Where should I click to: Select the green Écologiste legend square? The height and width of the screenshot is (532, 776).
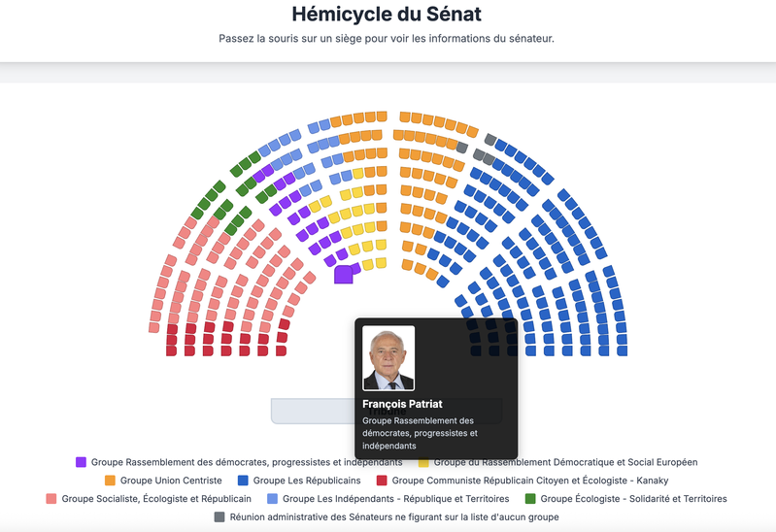[x=530, y=499]
